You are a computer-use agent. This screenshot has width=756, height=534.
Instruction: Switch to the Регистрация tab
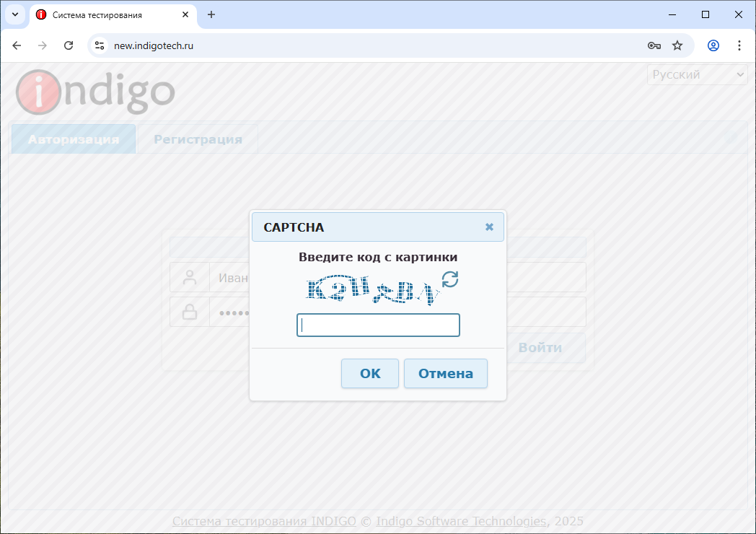coord(198,139)
